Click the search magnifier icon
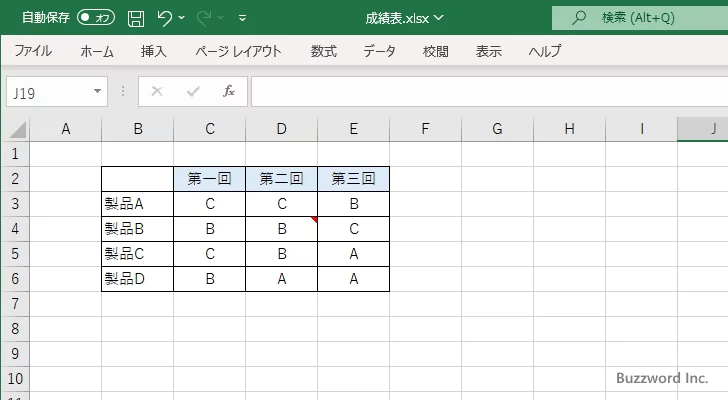This screenshot has height=400, width=728. pyautogui.click(x=578, y=18)
